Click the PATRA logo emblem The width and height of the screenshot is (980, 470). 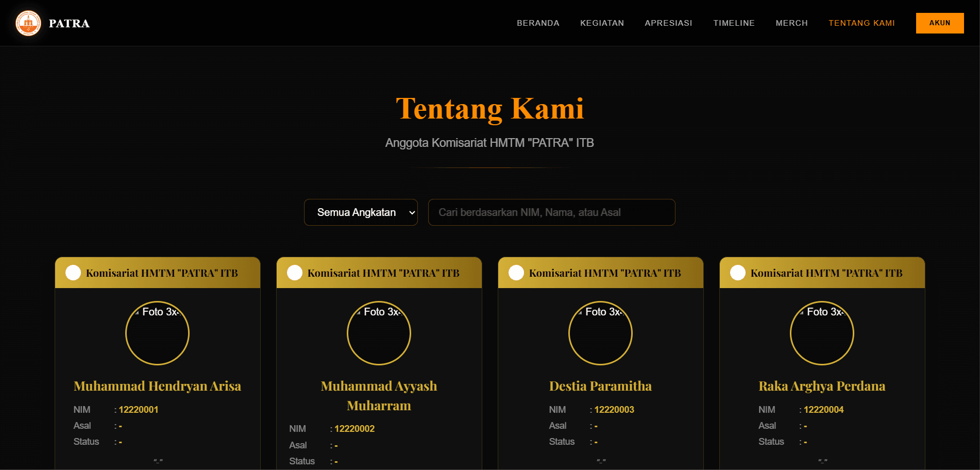tap(28, 23)
